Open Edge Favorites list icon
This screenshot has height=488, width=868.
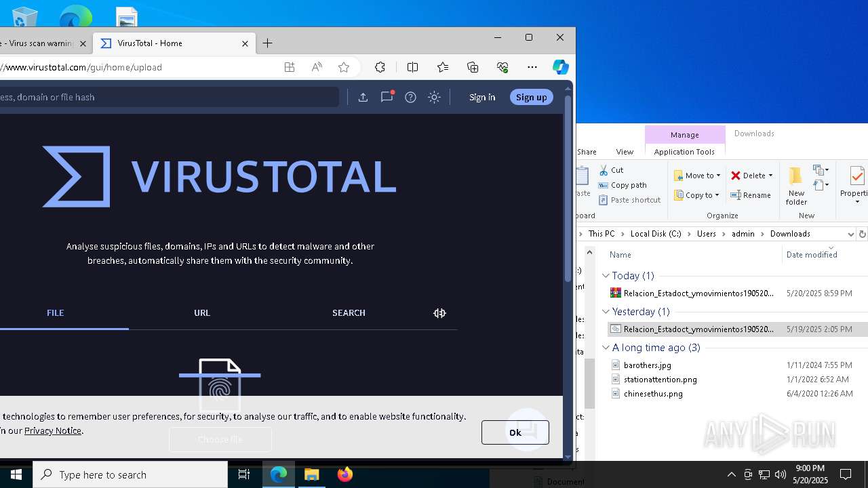[x=443, y=67]
